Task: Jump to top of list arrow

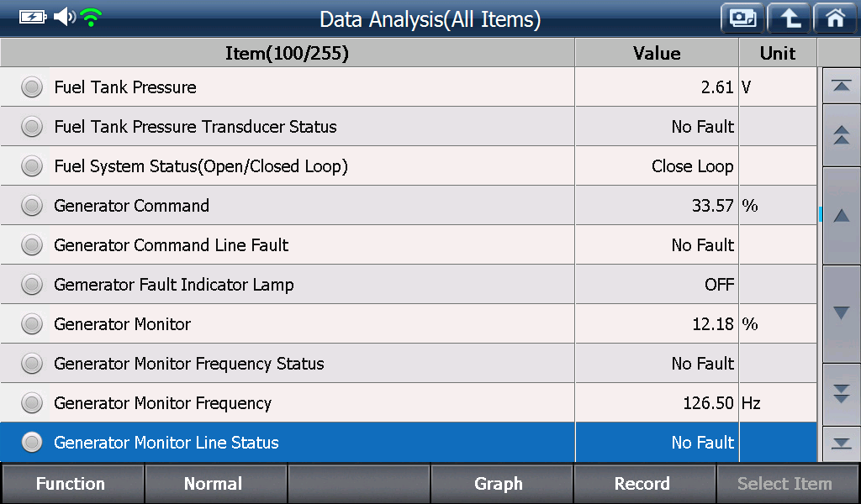Action: point(841,87)
